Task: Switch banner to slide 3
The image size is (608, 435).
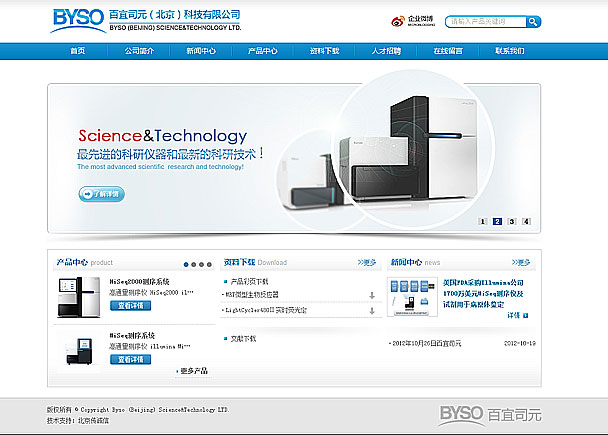Action: tap(512, 221)
